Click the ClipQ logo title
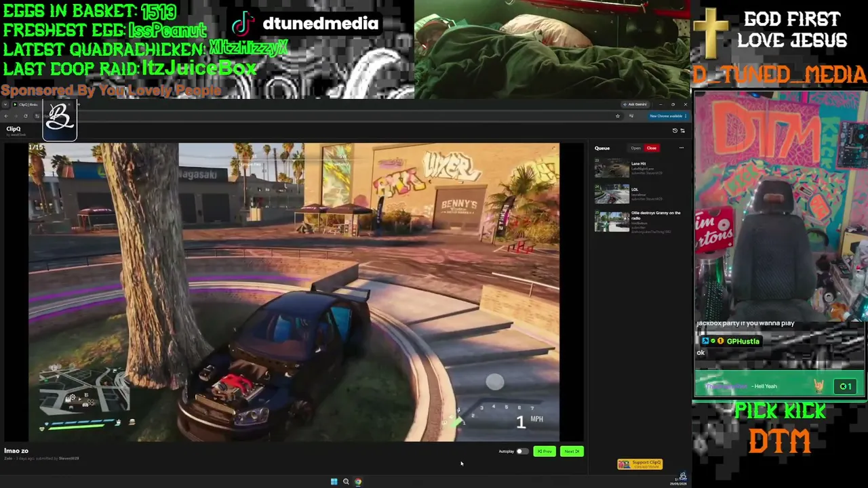The image size is (868, 488). (14, 129)
